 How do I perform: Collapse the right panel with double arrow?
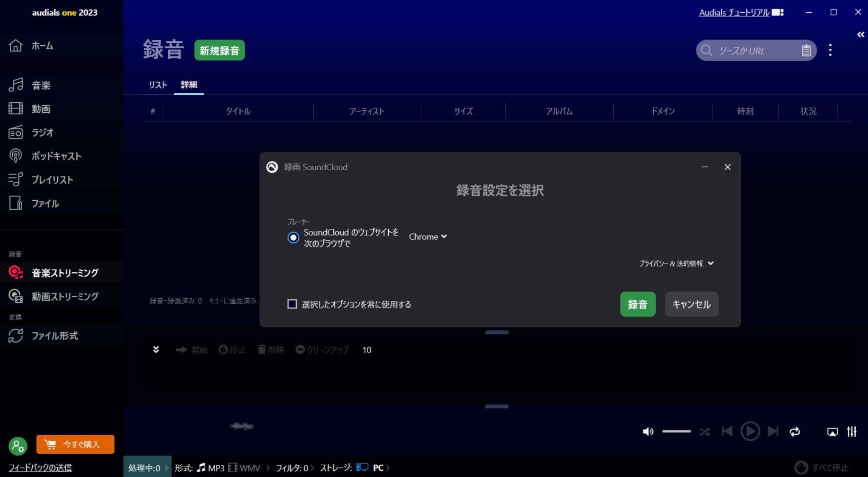(860, 34)
